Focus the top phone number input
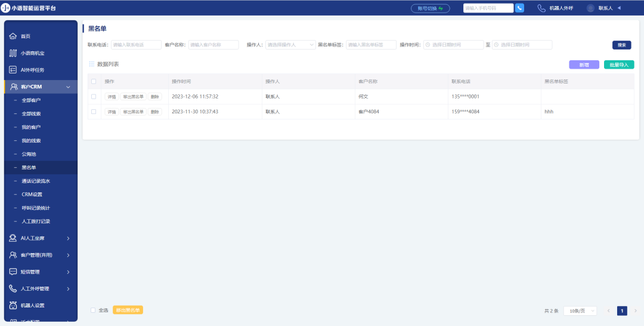 coord(488,8)
